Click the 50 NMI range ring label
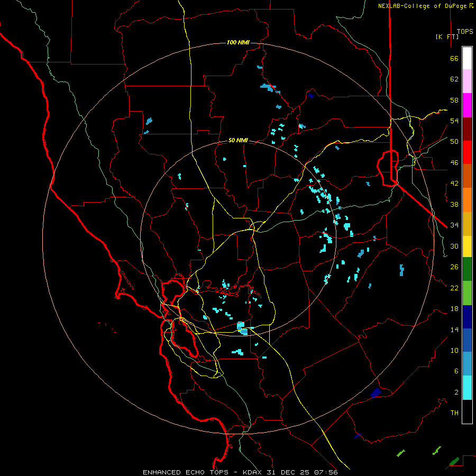 click(x=238, y=140)
